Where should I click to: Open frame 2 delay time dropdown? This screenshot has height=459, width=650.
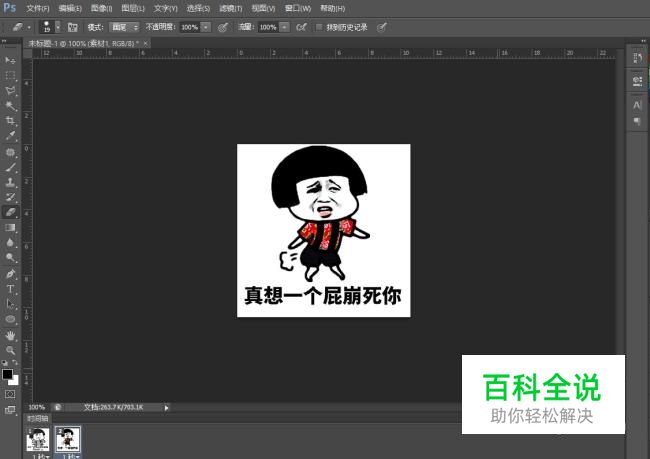tap(70, 456)
